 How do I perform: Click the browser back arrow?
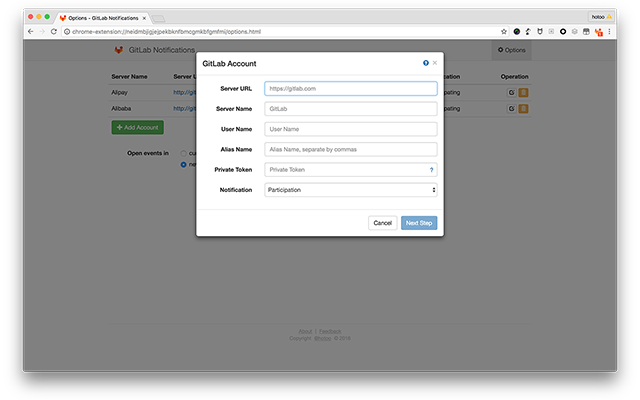(x=31, y=31)
